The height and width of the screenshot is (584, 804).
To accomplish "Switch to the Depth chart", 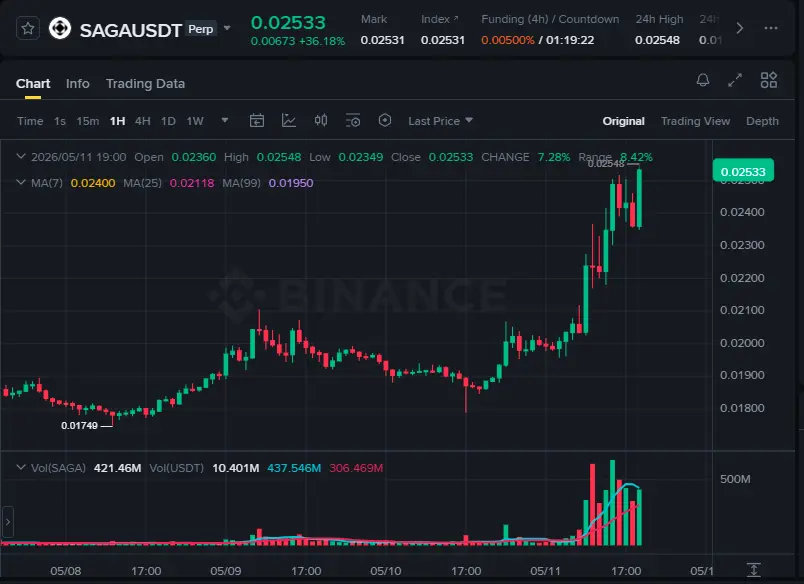I will pyautogui.click(x=762, y=121).
